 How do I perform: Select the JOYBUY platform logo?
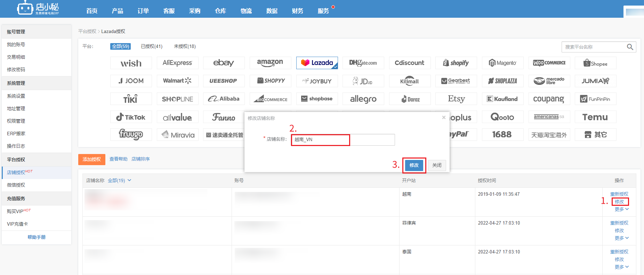317,81
